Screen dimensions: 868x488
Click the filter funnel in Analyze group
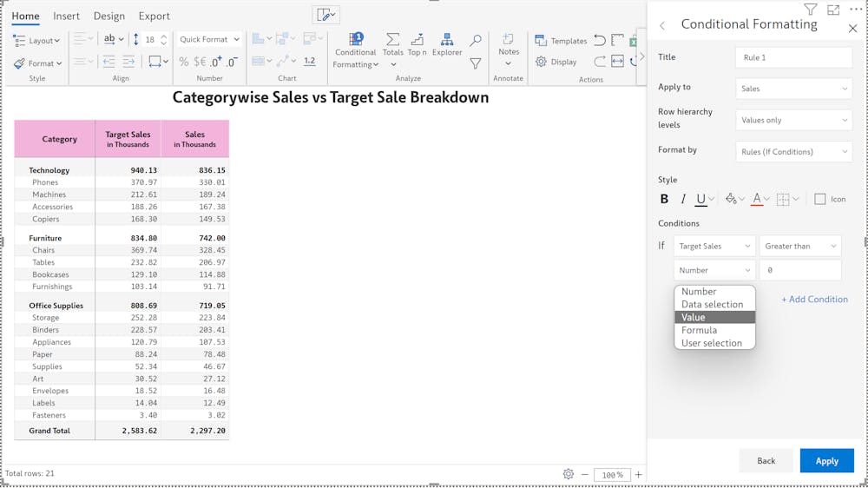[475, 63]
